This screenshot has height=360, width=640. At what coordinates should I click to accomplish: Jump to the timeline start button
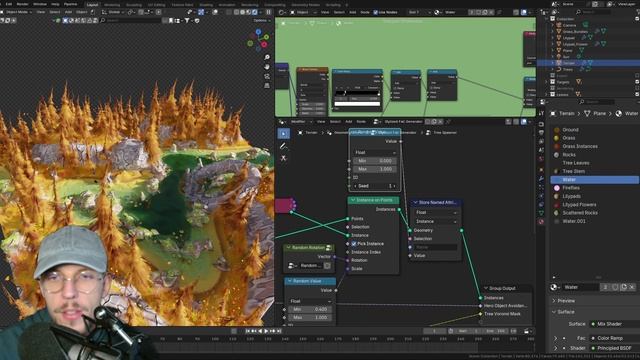[247, 331]
